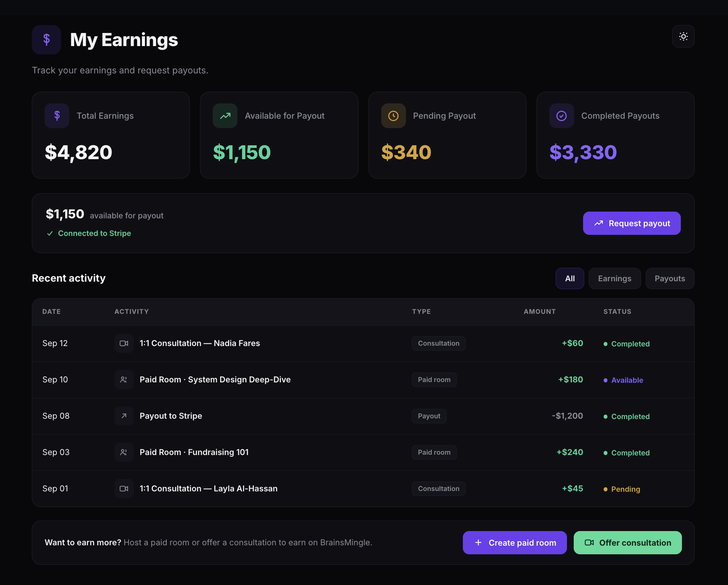Create a paid room
The height and width of the screenshot is (585, 728).
515,543
